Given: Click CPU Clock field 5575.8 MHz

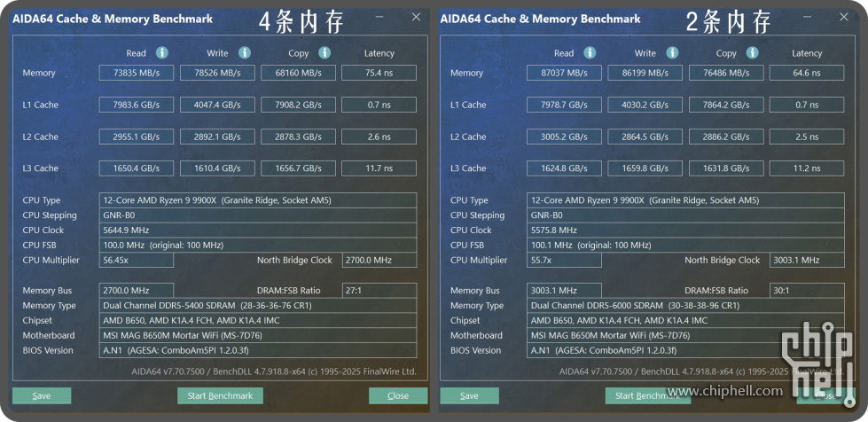Looking at the screenshot, I should click(686, 231).
